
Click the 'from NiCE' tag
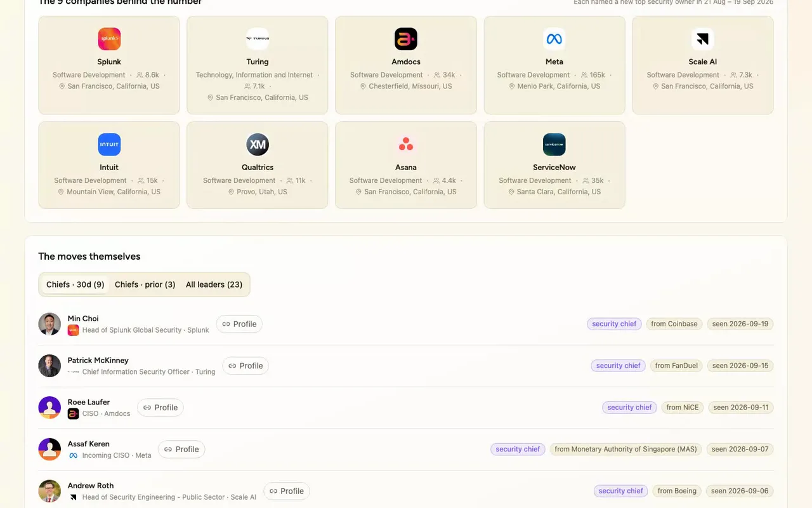[x=683, y=408]
